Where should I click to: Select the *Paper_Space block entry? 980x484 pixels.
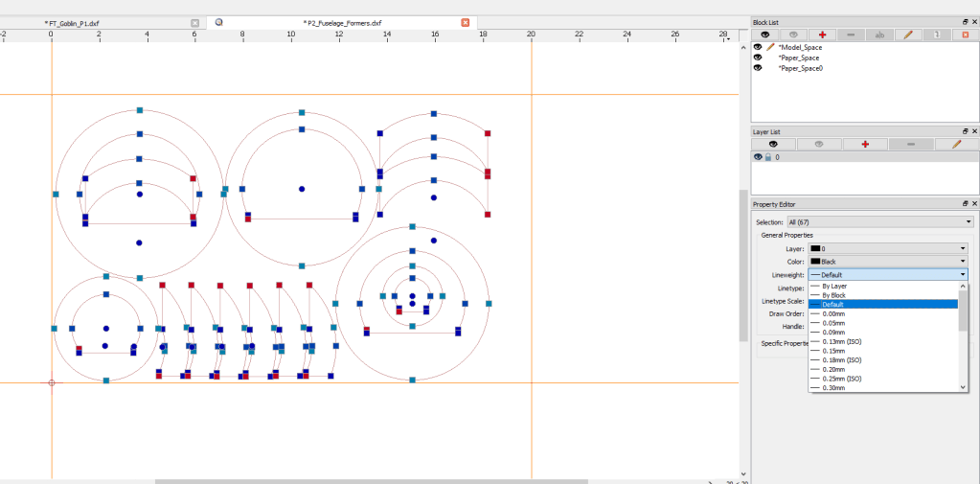click(x=799, y=58)
